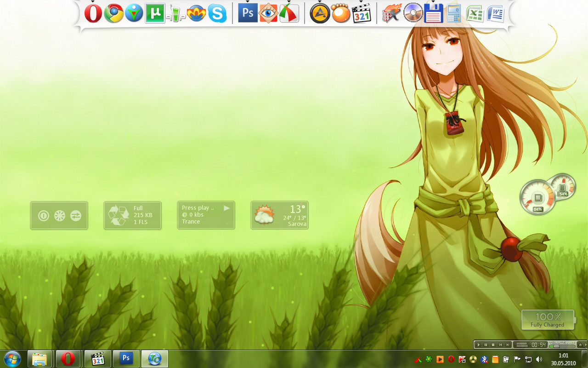Click the green flower ICQ tray icon
588x368 pixels.
[x=429, y=359]
